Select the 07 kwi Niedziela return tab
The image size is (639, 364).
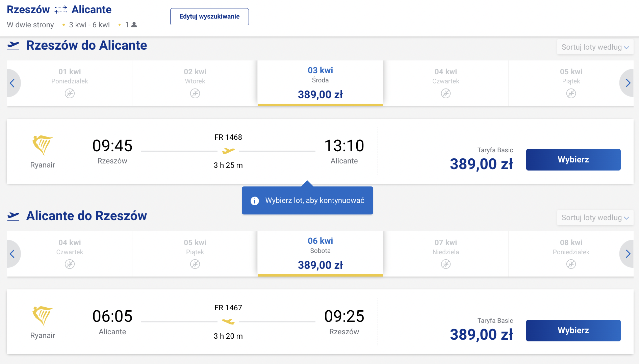point(445,254)
